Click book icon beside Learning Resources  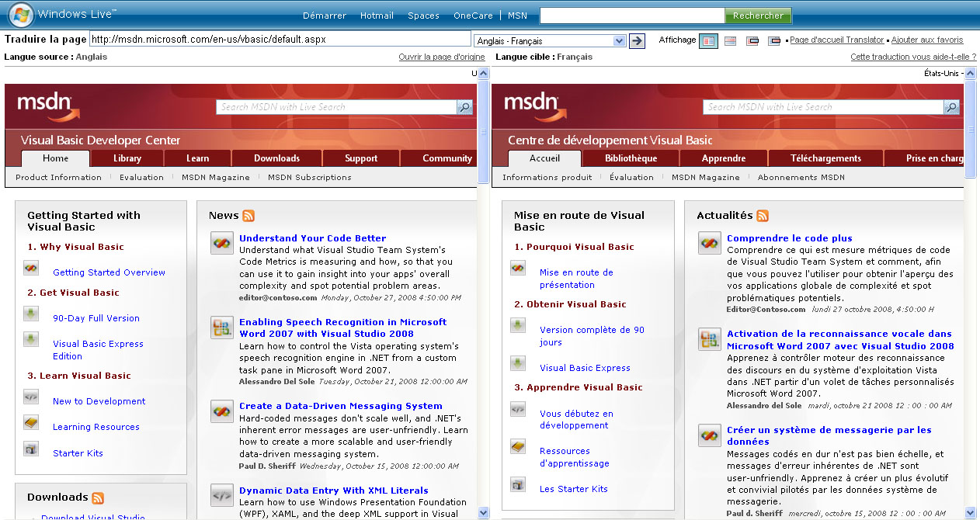(31, 422)
